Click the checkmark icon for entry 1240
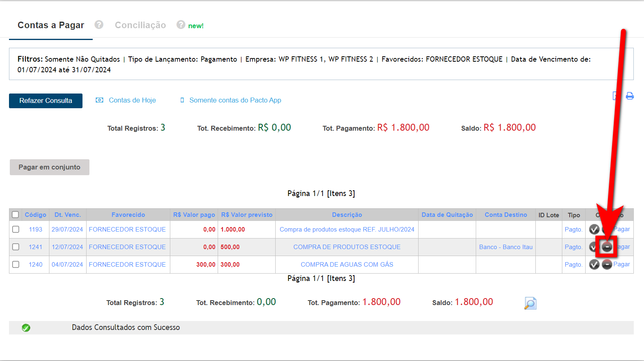The width and height of the screenshot is (644, 361). point(594,265)
